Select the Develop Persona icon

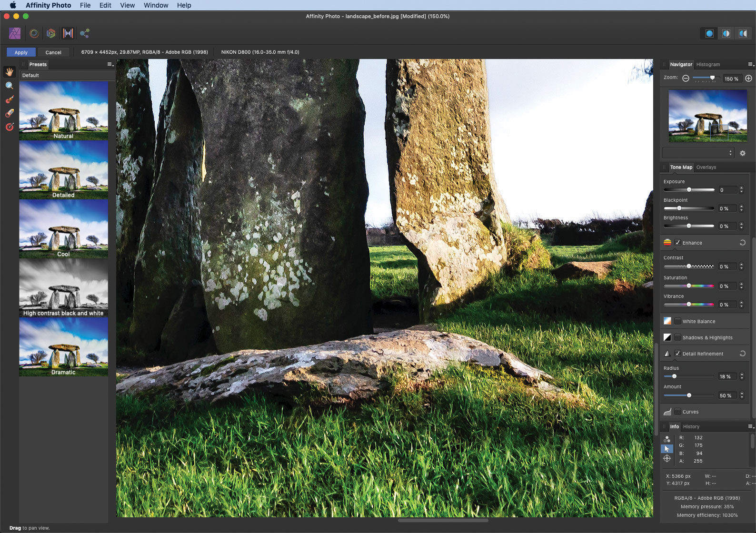tap(51, 33)
